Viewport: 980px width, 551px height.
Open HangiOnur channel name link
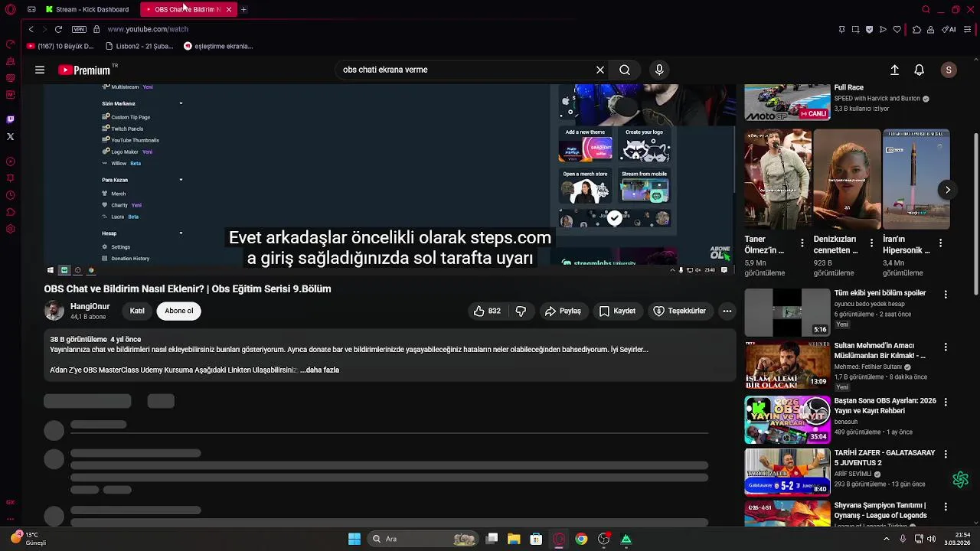click(x=90, y=306)
